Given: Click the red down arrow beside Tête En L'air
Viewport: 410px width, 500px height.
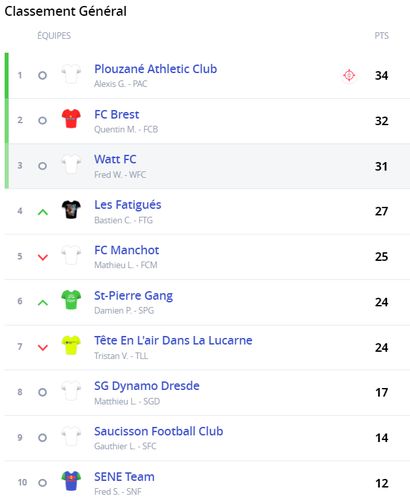Looking at the screenshot, I should [x=43, y=348].
